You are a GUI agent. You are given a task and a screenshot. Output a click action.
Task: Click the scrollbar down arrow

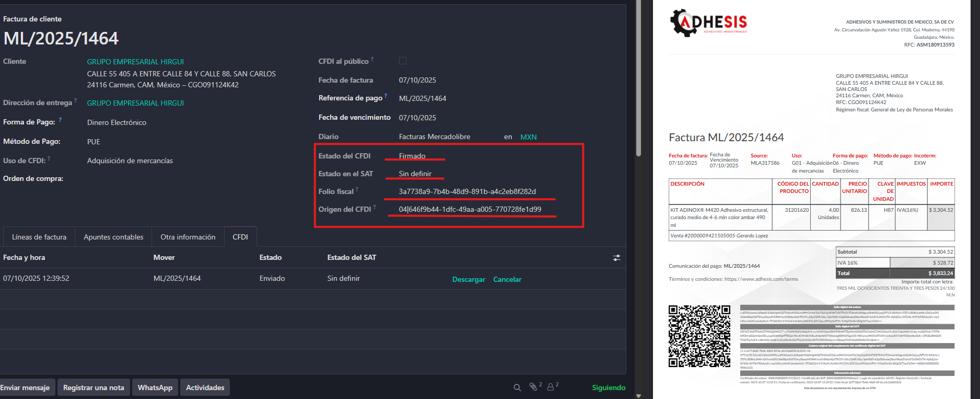(x=638, y=395)
